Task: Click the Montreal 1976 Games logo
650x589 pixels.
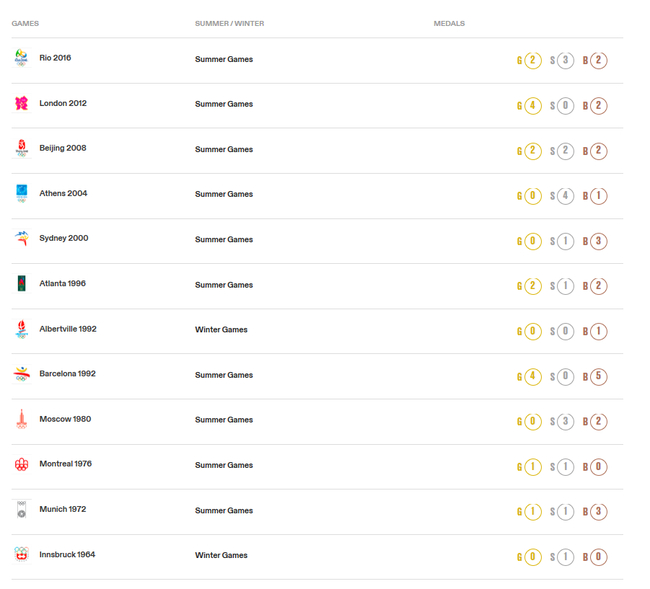Action: point(21,465)
